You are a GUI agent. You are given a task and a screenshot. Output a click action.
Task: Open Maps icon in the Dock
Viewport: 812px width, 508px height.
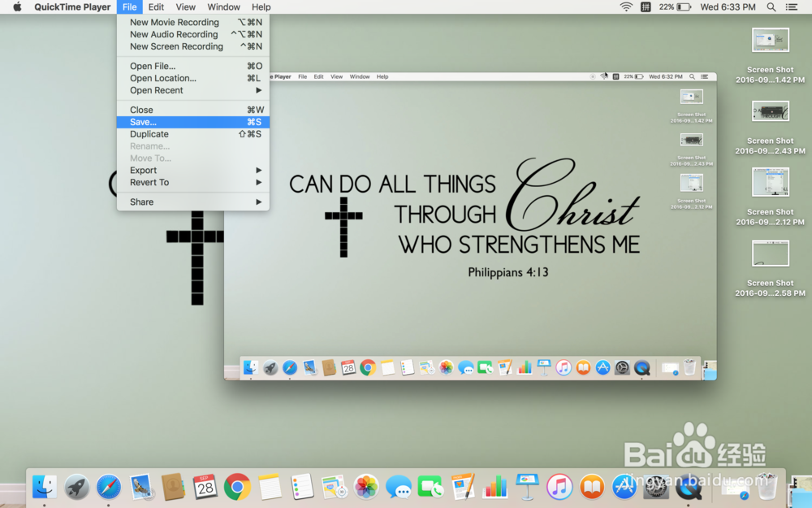[334, 487]
